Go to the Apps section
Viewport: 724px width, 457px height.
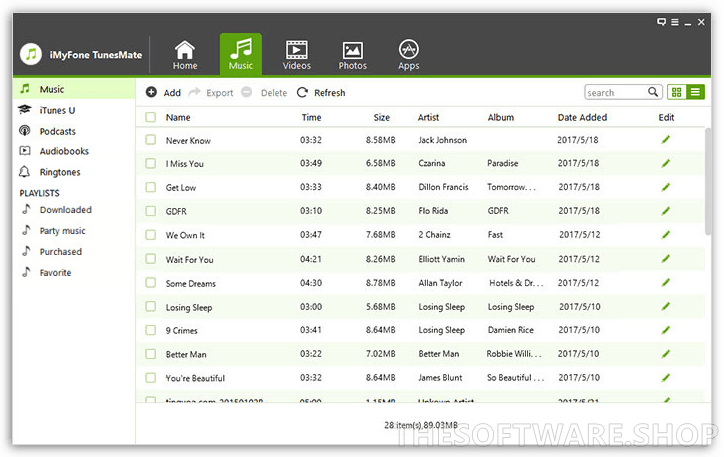click(408, 54)
